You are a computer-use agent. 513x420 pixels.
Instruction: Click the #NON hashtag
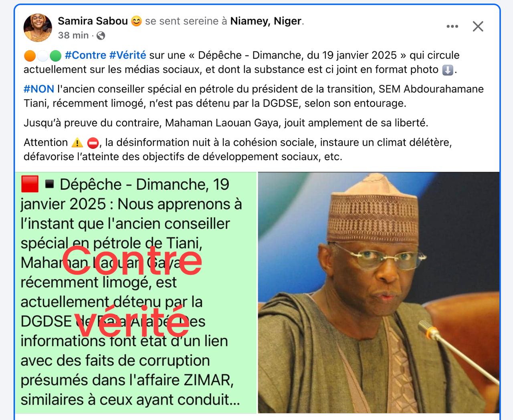pyautogui.click(x=39, y=89)
